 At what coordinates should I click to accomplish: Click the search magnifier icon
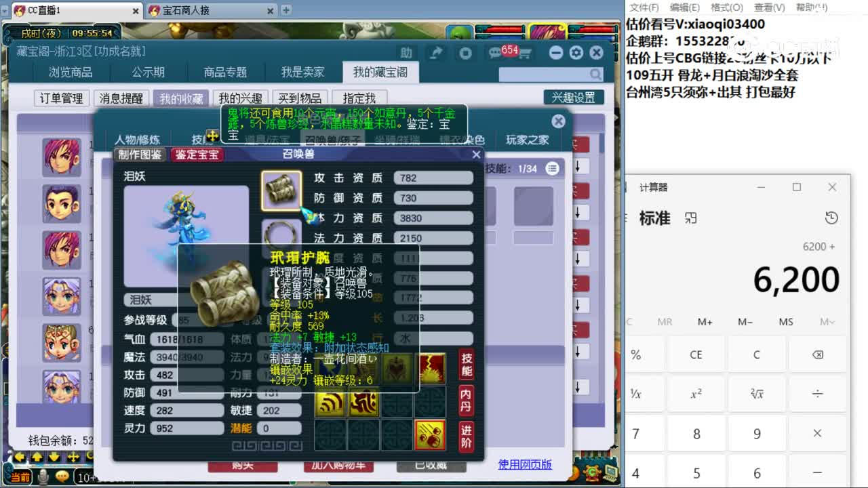click(594, 73)
